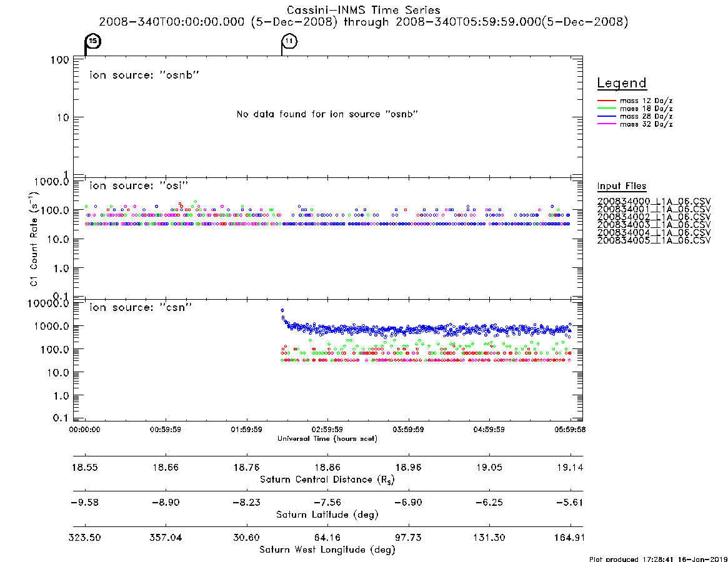Click the ion source "osnb" panel label
This screenshot has height=562, width=728.
144,75
